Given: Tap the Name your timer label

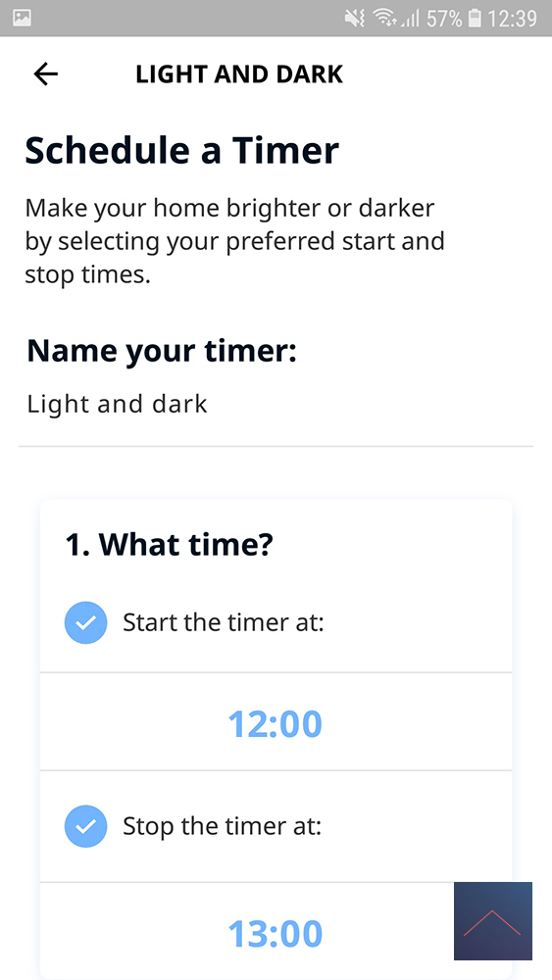Looking at the screenshot, I should 162,351.
